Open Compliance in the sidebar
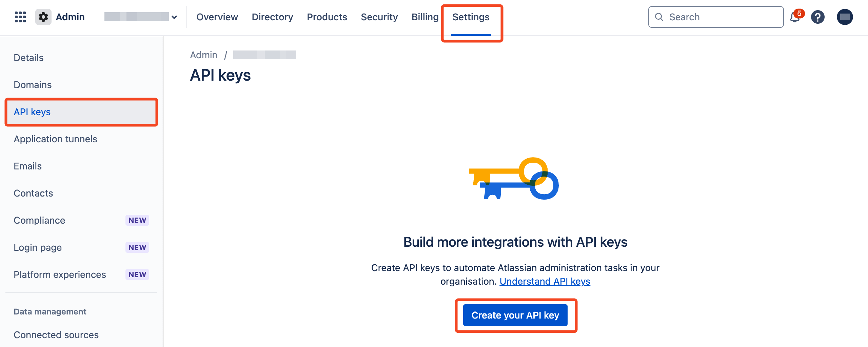This screenshot has height=347, width=868. [81, 220]
